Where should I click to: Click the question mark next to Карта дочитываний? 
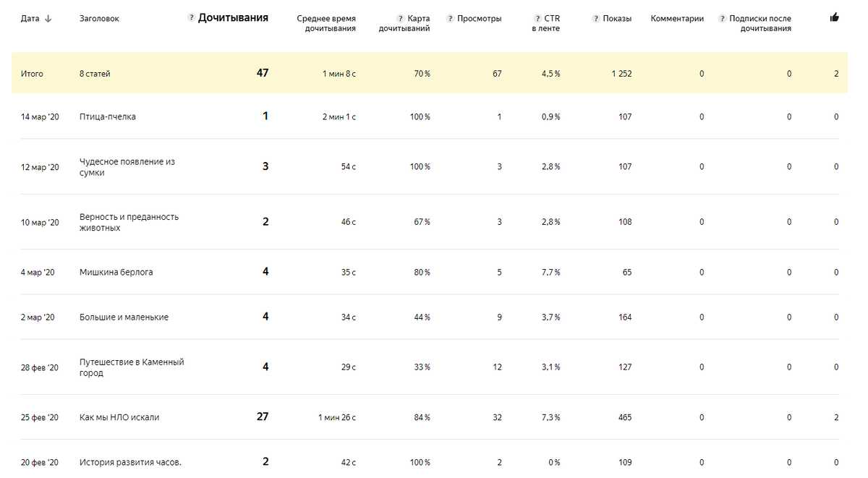click(400, 19)
